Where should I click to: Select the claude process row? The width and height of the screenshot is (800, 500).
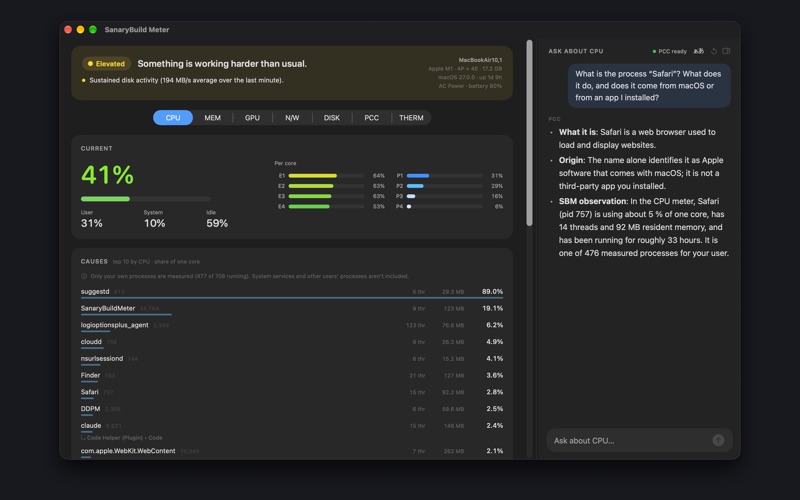point(292,430)
